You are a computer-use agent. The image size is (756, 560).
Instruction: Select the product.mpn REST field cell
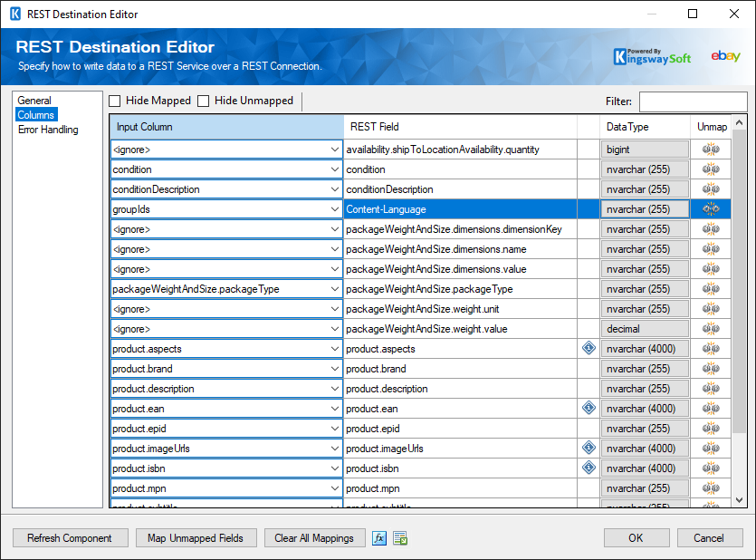460,488
